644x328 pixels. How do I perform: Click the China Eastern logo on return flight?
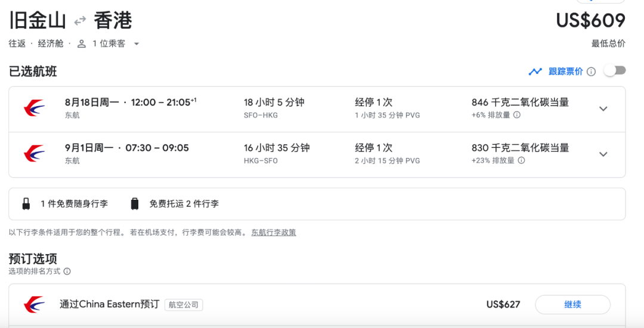34,154
